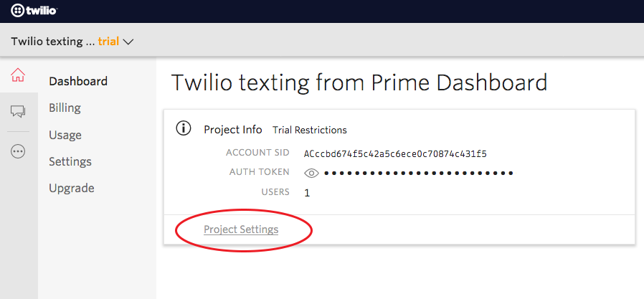Open Settings from the side menu

point(70,161)
